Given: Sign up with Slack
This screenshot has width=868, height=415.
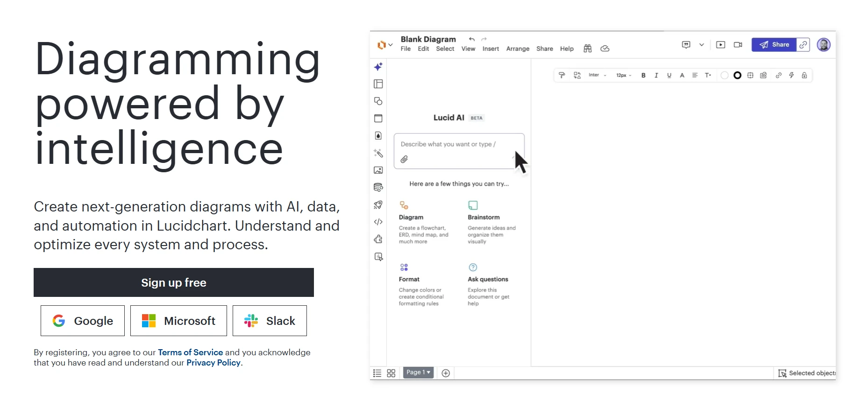Looking at the screenshot, I should 270,321.
